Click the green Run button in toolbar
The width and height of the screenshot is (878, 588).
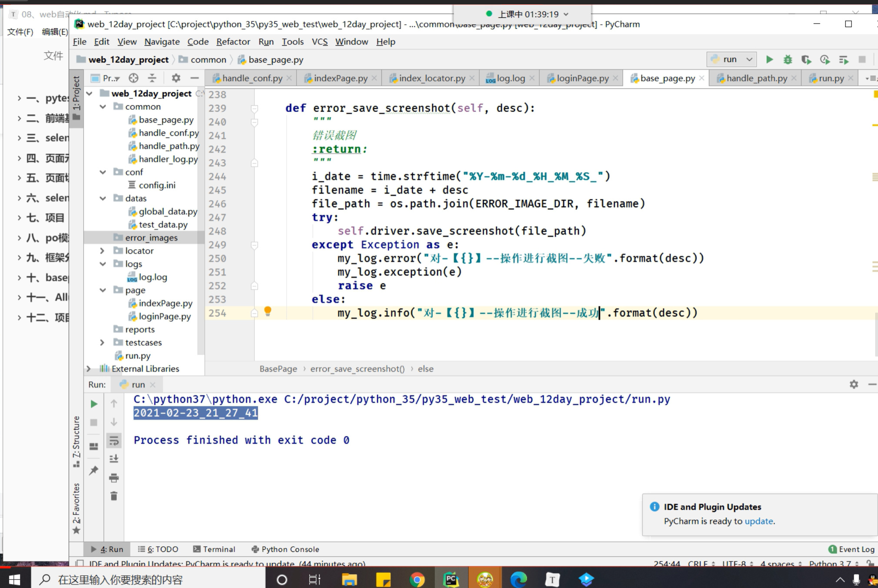pyautogui.click(x=769, y=60)
